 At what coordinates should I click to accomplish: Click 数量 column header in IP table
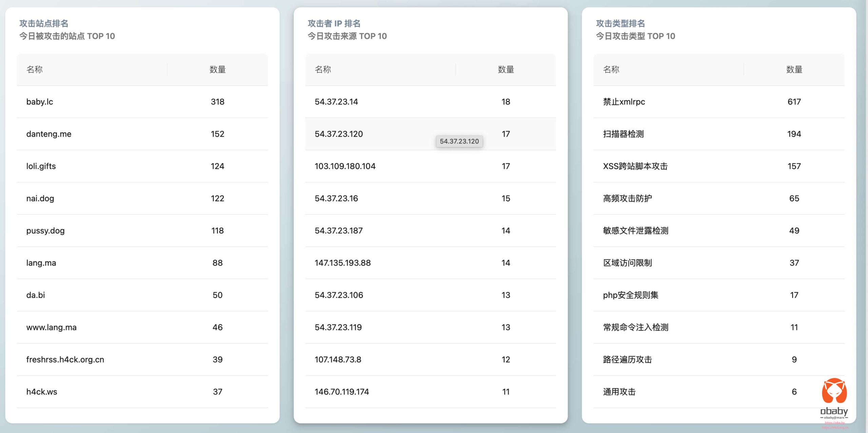click(x=506, y=70)
